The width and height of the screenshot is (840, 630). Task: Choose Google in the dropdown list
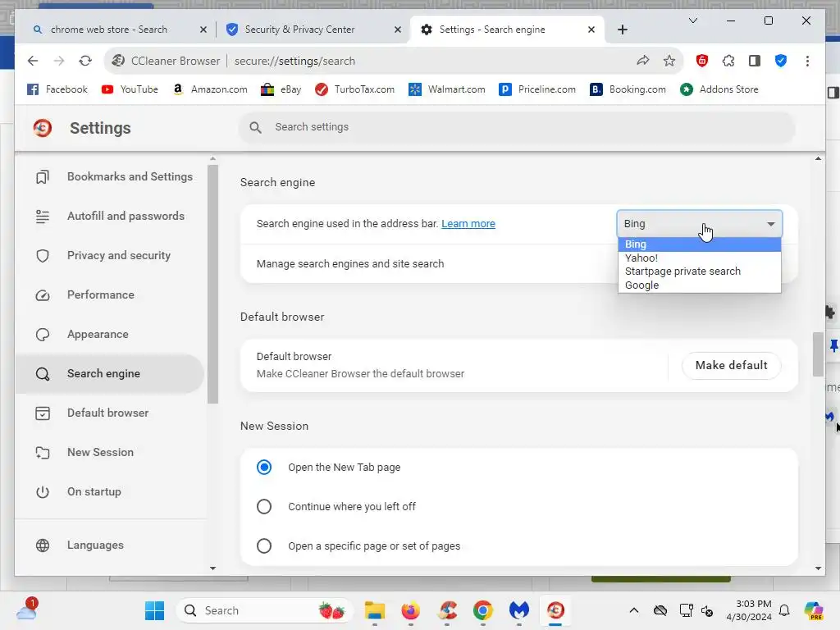pos(700,285)
